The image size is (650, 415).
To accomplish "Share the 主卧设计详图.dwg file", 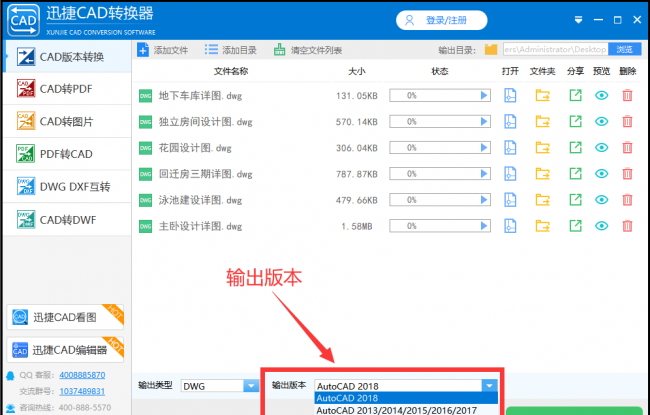I will point(575,226).
